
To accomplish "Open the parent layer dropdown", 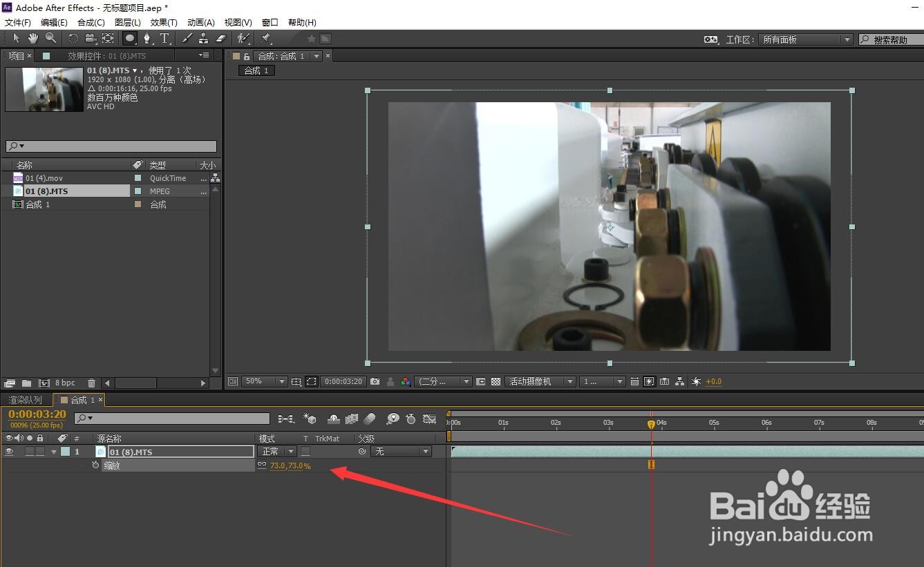I will tap(400, 452).
